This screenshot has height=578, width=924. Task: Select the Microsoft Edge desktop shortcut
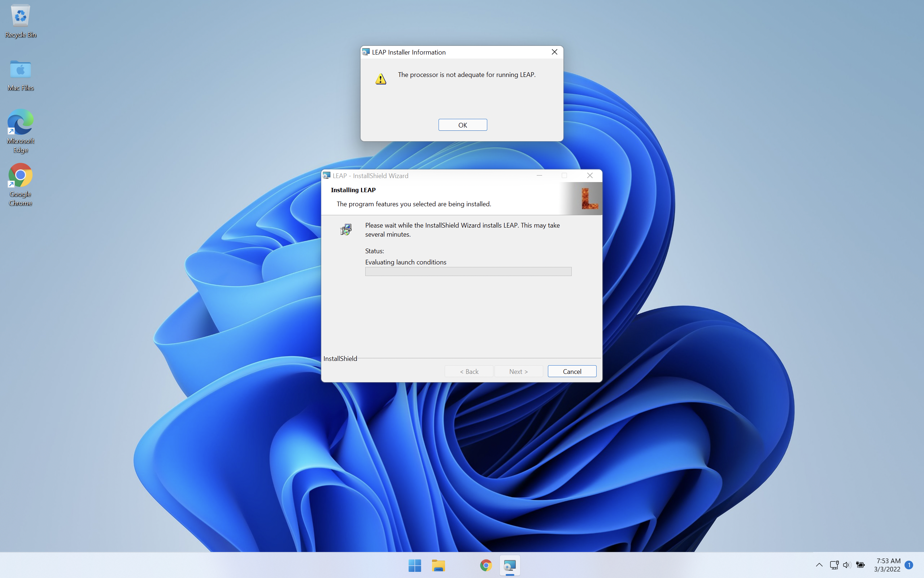pyautogui.click(x=20, y=131)
